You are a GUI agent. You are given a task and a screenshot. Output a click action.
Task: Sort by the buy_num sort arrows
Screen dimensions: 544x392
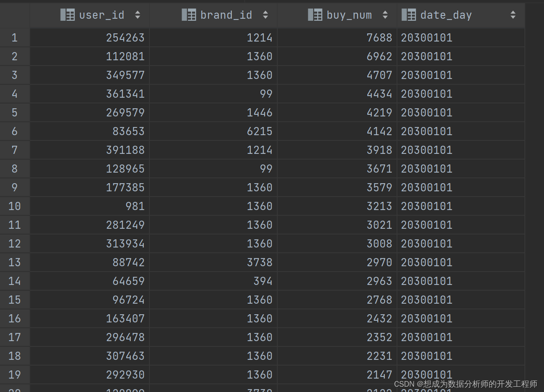click(385, 15)
